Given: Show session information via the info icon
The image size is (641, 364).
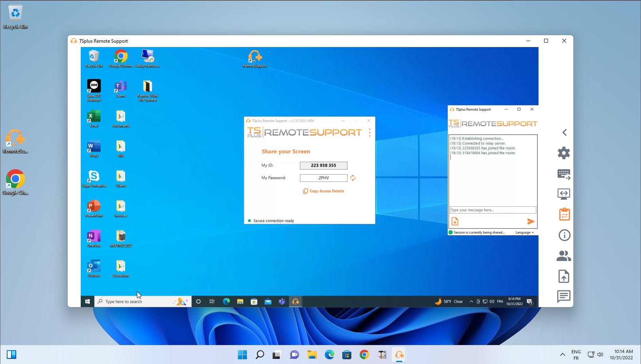Looking at the screenshot, I should pyautogui.click(x=564, y=236).
